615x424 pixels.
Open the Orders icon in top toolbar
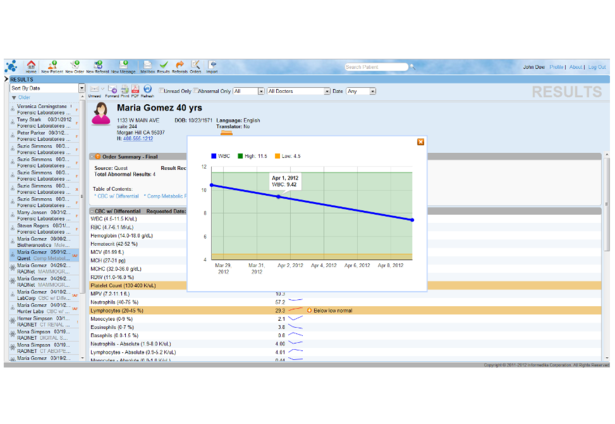195,65
